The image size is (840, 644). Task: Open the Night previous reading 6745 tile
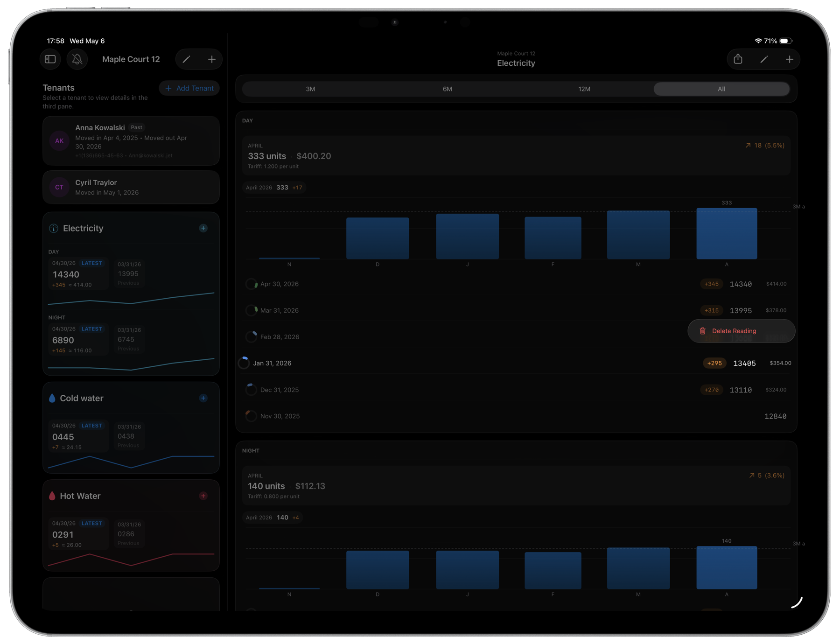[x=129, y=339]
